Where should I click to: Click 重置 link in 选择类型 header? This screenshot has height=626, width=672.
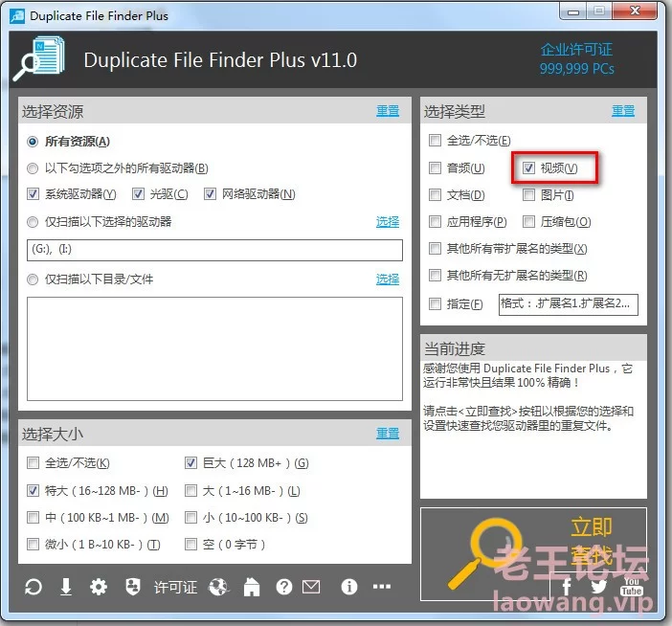623,111
